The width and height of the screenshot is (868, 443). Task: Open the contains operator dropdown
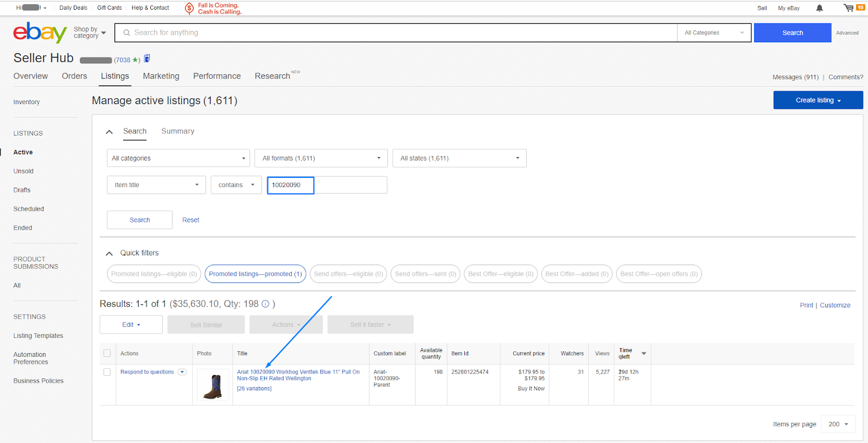pyautogui.click(x=237, y=185)
